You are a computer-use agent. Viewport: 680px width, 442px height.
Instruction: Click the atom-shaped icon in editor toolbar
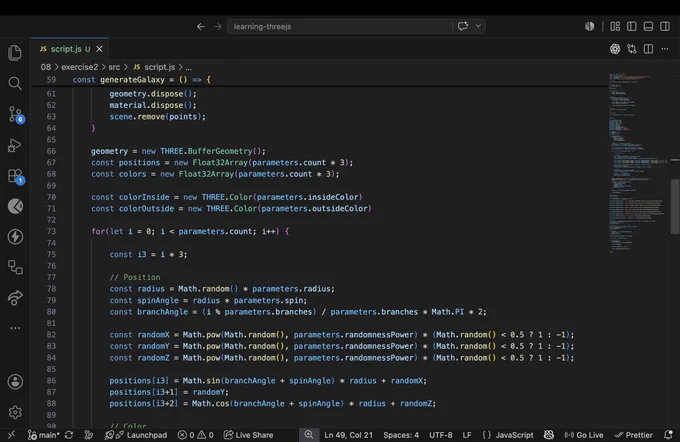coord(615,49)
